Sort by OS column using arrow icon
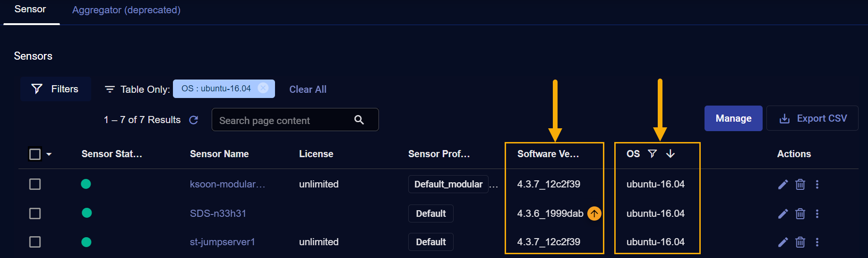The width and height of the screenshot is (868, 258). (x=670, y=154)
